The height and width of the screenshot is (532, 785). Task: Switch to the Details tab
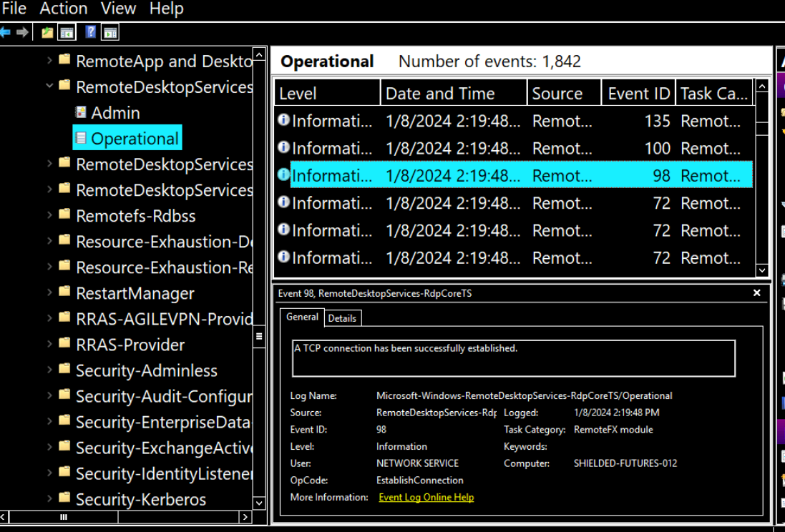(343, 318)
